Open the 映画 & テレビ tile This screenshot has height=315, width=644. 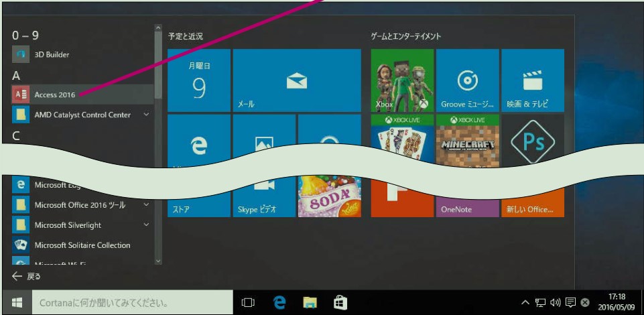coord(533,80)
